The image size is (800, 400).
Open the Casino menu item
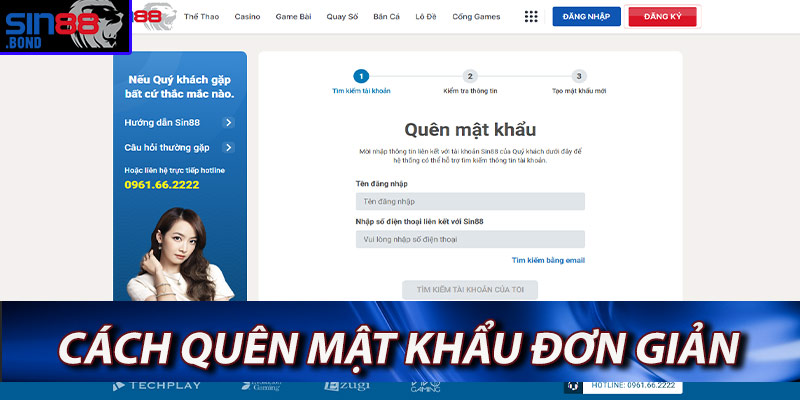[247, 17]
